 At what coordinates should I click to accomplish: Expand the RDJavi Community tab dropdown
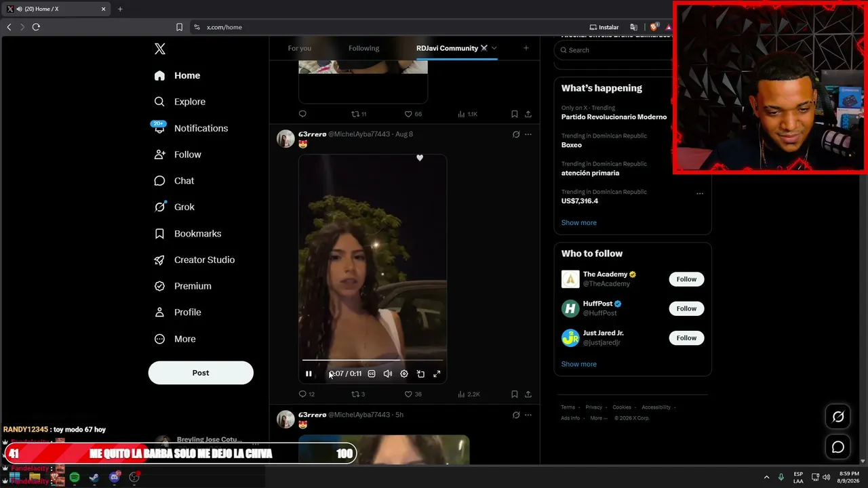[494, 48]
